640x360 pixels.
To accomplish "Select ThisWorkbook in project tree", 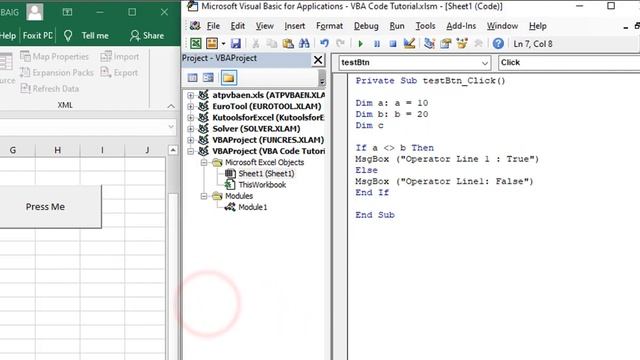I will (x=262, y=185).
